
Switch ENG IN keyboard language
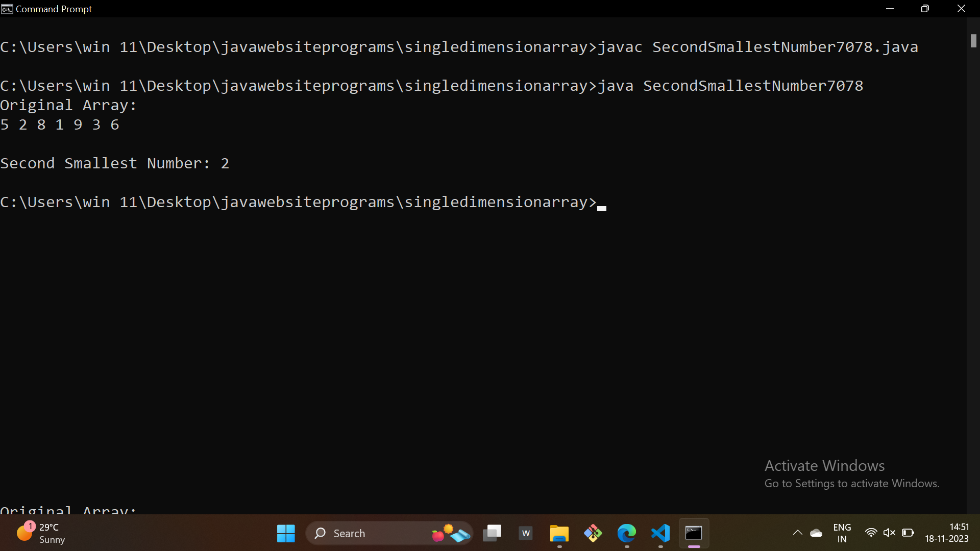click(842, 533)
